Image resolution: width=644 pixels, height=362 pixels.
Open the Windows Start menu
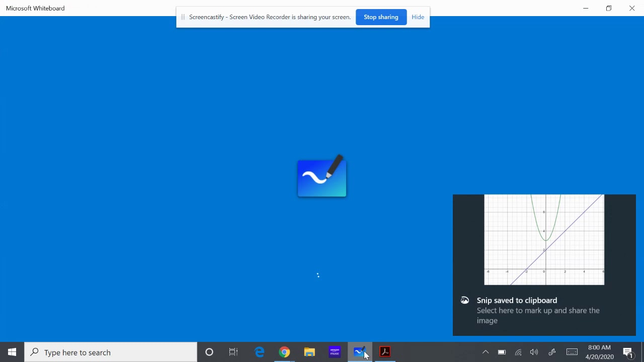[12, 352]
